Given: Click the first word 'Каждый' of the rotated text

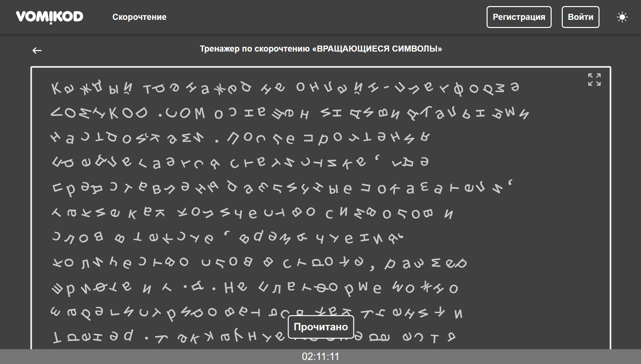Looking at the screenshot, I should coord(92,88).
